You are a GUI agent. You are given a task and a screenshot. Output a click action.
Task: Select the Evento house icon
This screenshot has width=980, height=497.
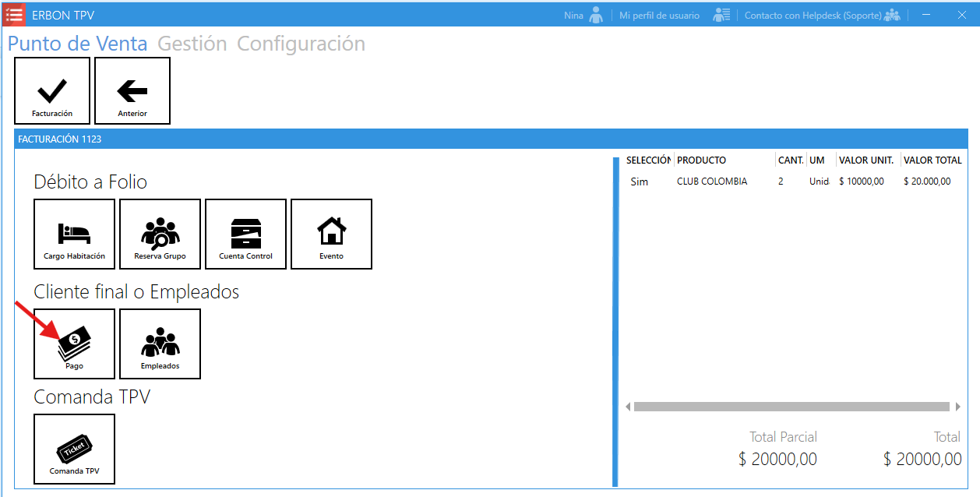[x=331, y=234]
